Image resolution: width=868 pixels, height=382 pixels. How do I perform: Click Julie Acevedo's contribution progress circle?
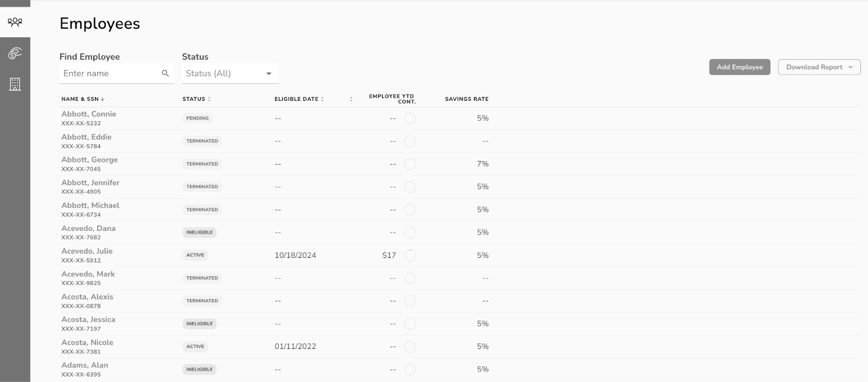click(x=410, y=255)
